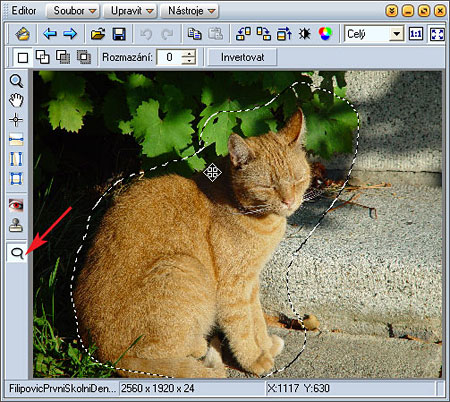Enable new selection mode

[23, 58]
